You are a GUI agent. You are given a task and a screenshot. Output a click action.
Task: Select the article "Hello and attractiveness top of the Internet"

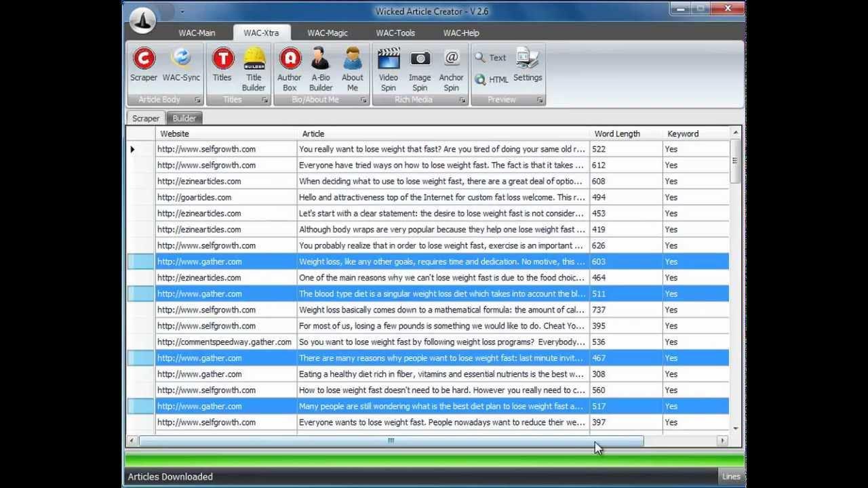pyautogui.click(x=443, y=197)
